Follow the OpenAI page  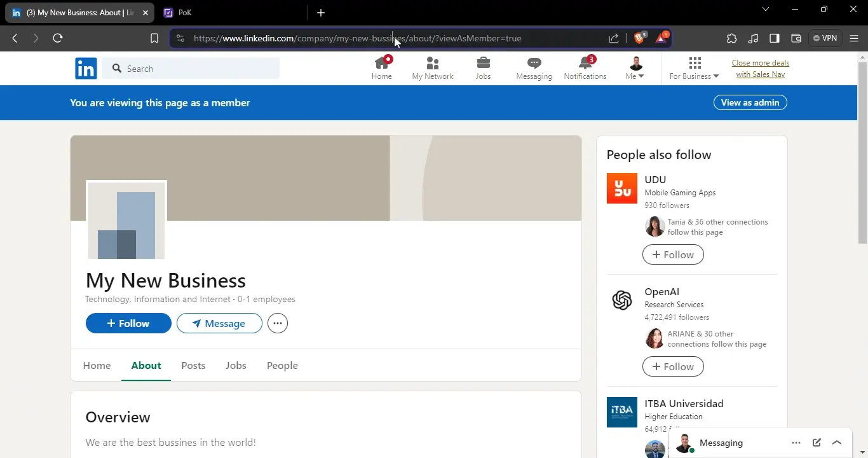coord(673,366)
